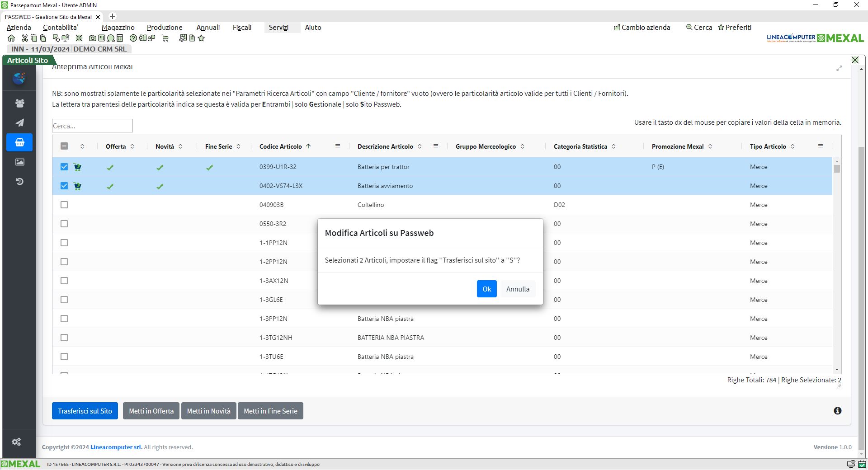This screenshot has height=470, width=868.
Task: Click the home icon in the toolbar
Action: [11, 38]
